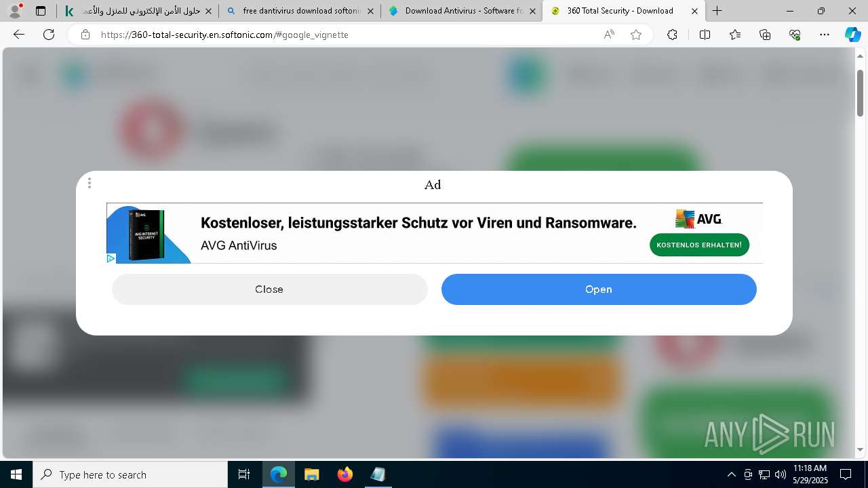The width and height of the screenshot is (868, 488).
Task: View site information lock icon
Action: click(x=85, y=35)
